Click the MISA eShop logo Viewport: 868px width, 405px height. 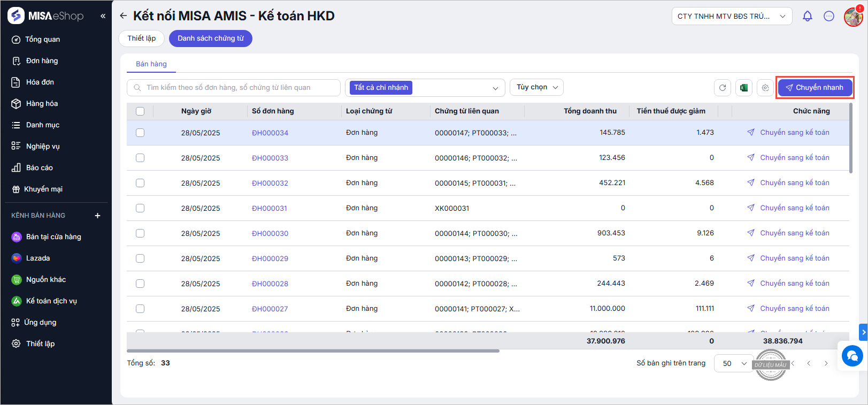click(46, 16)
